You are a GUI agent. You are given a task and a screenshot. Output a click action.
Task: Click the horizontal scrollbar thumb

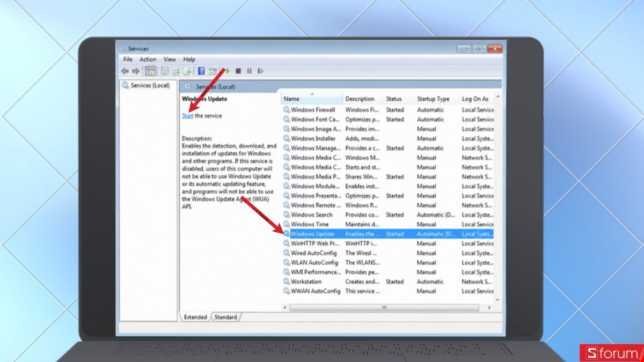384,308
